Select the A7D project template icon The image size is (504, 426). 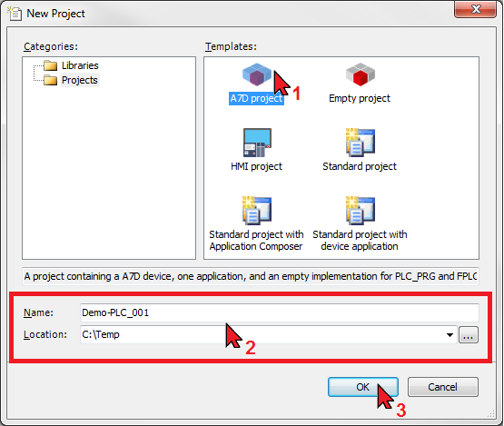(x=257, y=74)
